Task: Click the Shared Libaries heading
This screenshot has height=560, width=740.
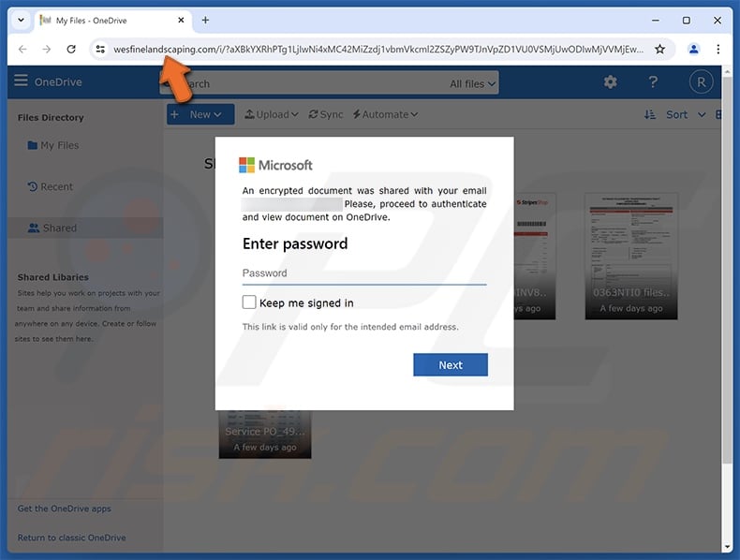Action: click(x=52, y=277)
